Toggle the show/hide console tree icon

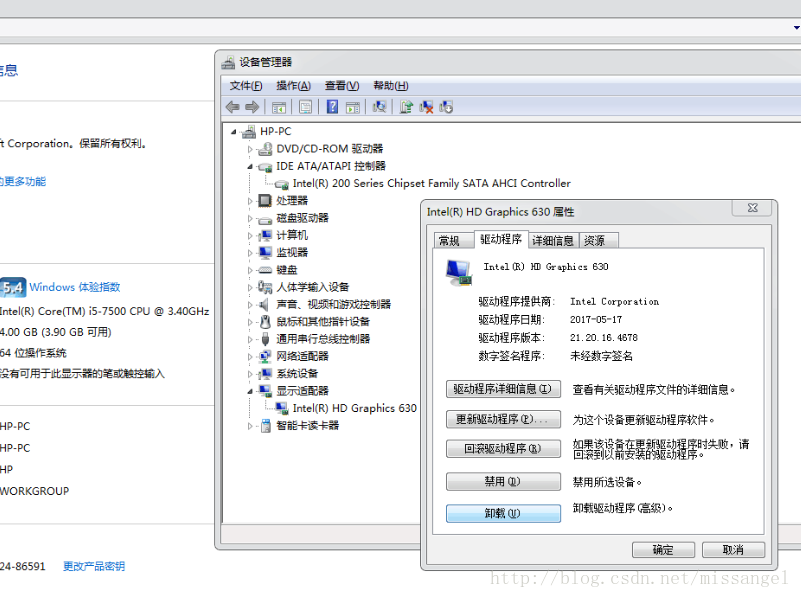pyautogui.click(x=279, y=107)
